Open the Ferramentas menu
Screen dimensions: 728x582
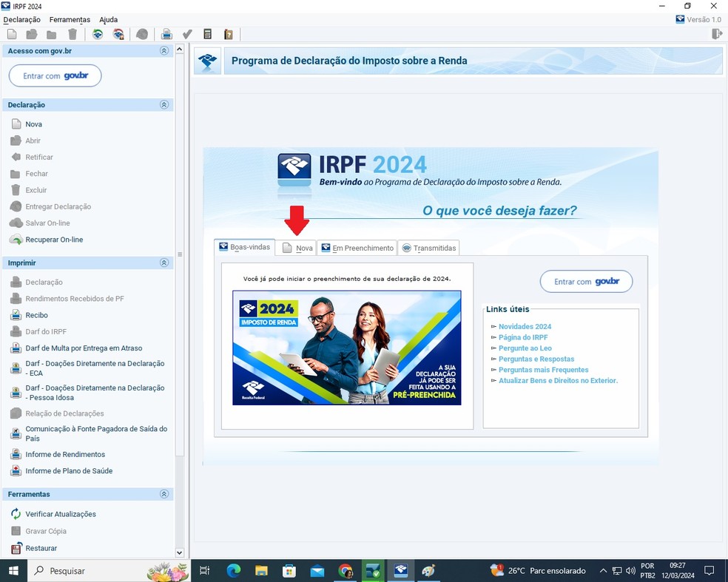click(x=70, y=19)
